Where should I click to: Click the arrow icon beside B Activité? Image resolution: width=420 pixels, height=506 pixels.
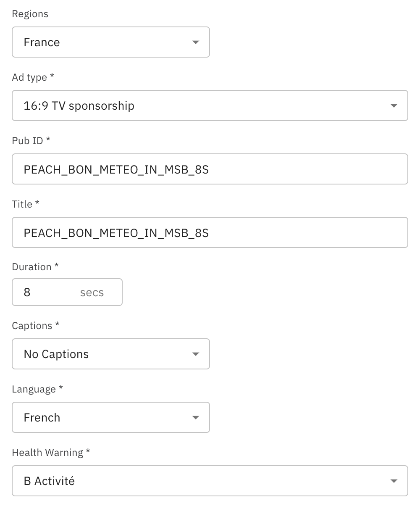click(394, 481)
